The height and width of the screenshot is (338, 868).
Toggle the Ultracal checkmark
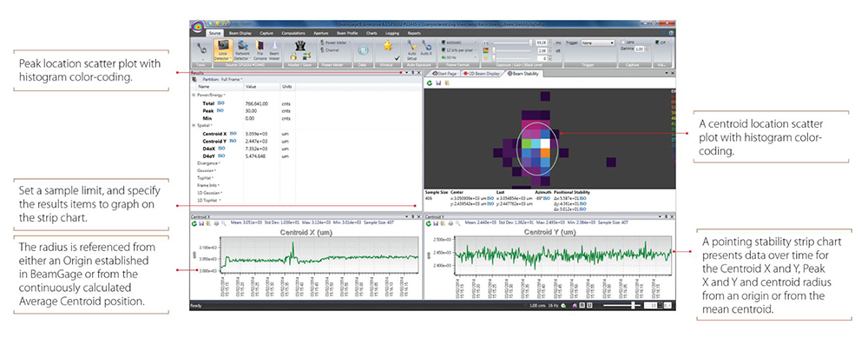pyautogui.click(x=396, y=57)
